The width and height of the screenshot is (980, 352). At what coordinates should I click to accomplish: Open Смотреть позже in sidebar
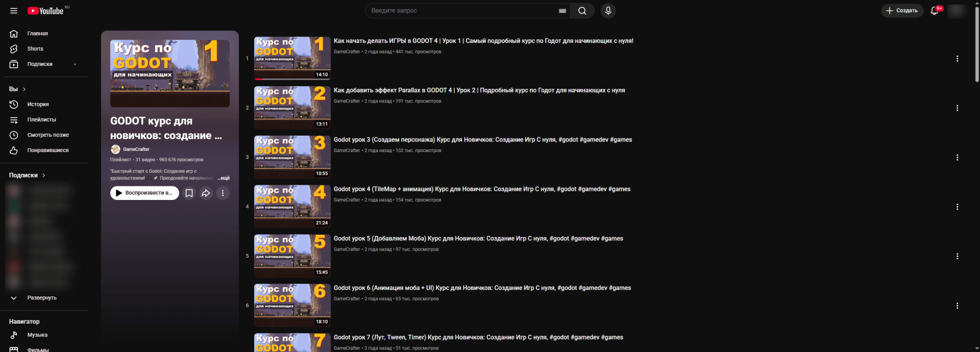48,135
